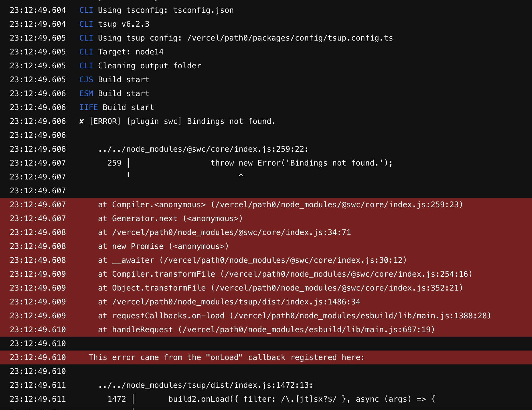The width and height of the screenshot is (532, 410).
Task: Click the ESM label on its Build start line
Action: tap(86, 94)
